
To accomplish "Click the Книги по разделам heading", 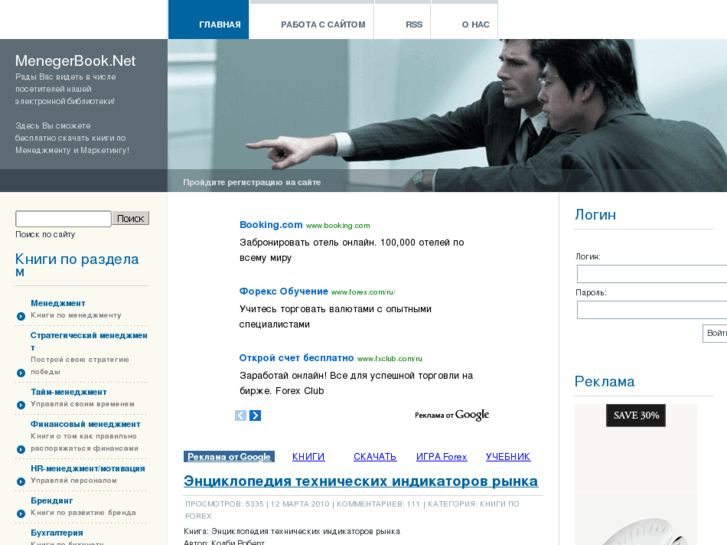I will coord(77,264).
